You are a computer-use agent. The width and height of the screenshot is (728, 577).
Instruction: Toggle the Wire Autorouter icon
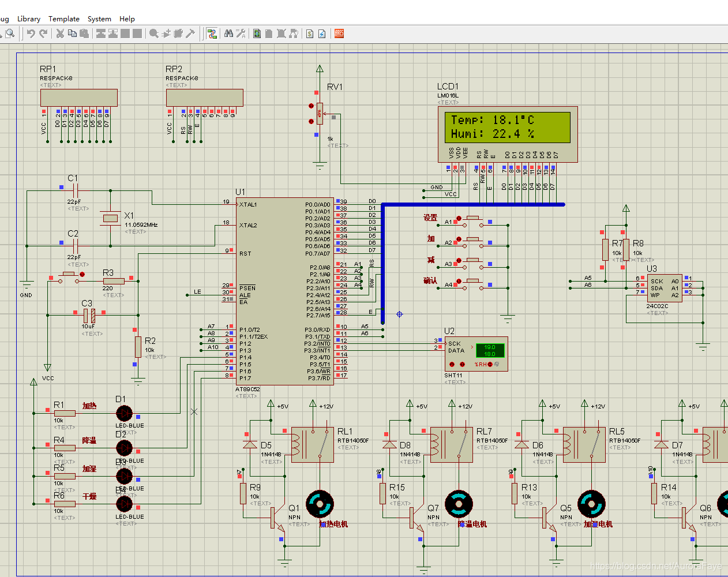tap(212, 33)
